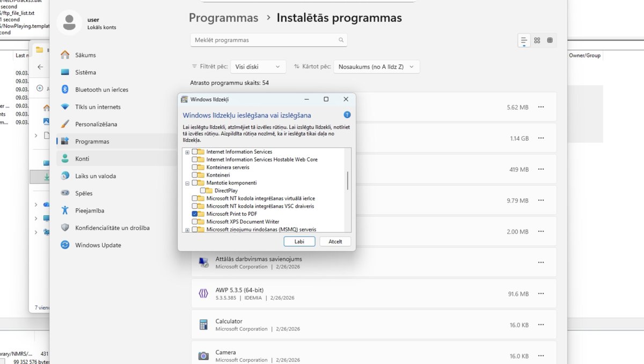This screenshot has height=364, width=644.
Task: Open Konfidencialitāte un drošība shield icon
Action: pos(65,228)
